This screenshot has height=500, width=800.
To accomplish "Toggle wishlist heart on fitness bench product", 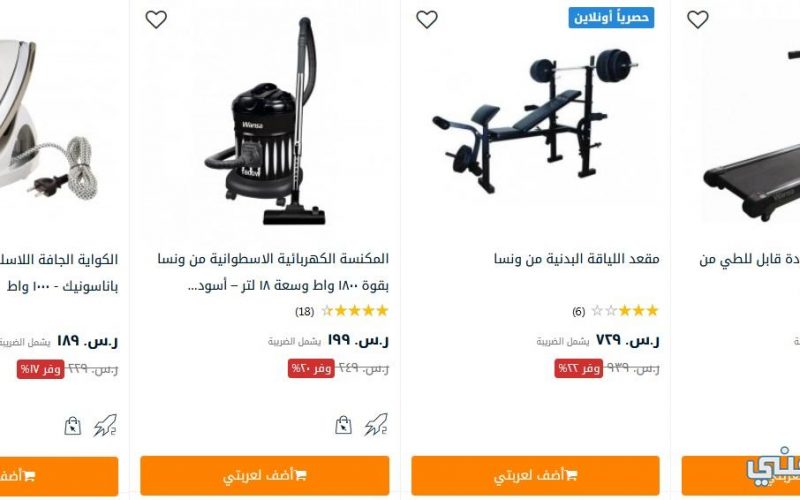I will point(427,19).
